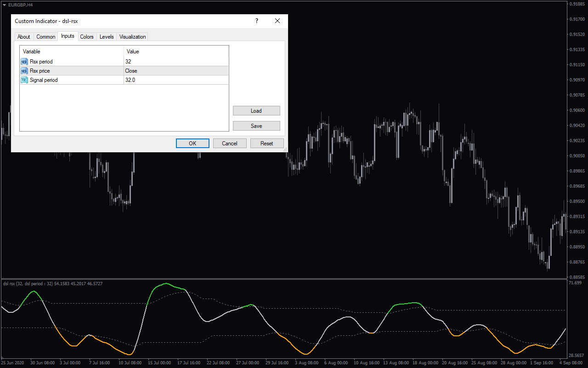
Task: Click the Cancel button
Action: pyautogui.click(x=230, y=144)
